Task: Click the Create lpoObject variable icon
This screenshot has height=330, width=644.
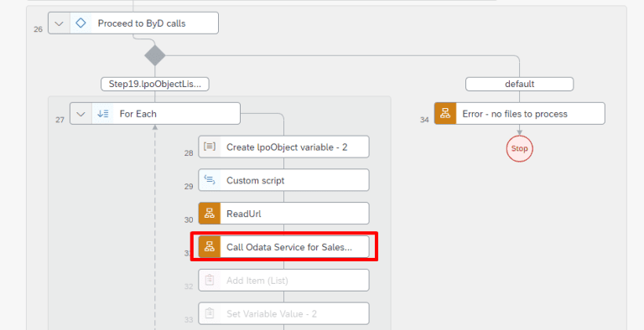Action: (x=210, y=147)
